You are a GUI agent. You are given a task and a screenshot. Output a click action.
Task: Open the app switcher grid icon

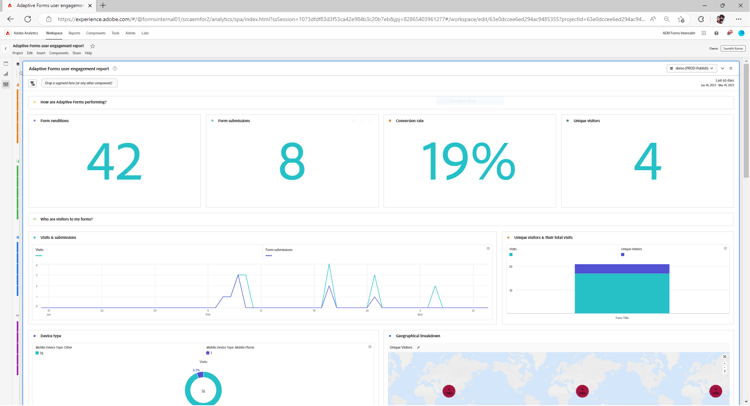pos(704,33)
